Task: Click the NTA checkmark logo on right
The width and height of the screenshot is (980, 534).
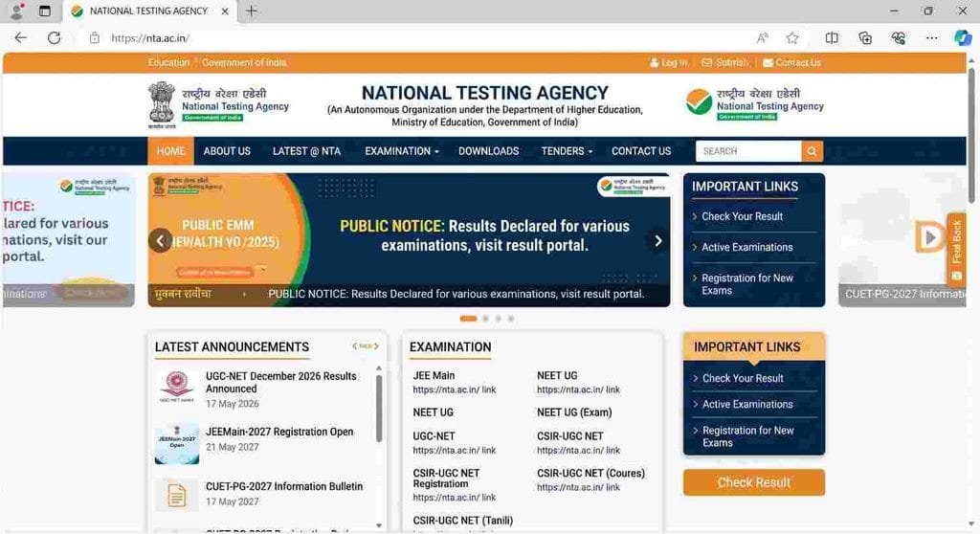Action: [x=699, y=101]
